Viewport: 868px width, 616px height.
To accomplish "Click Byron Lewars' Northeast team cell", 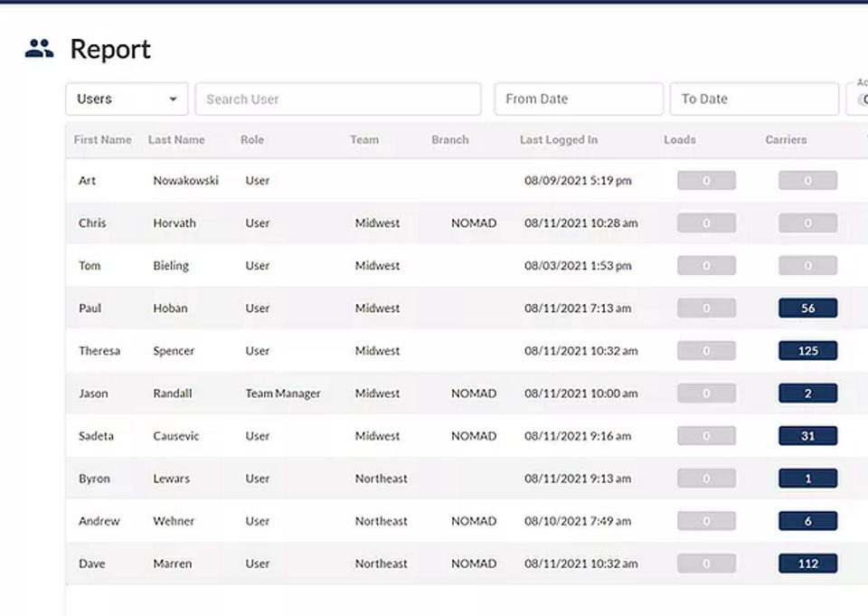I will 381,479.
